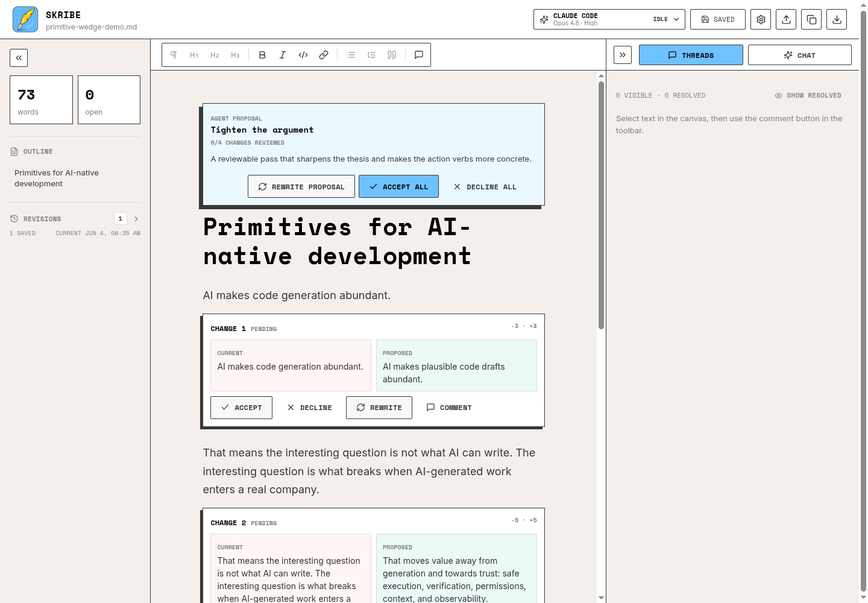Click the Saved button
Viewport: 868px width, 603px height.
[x=718, y=19]
